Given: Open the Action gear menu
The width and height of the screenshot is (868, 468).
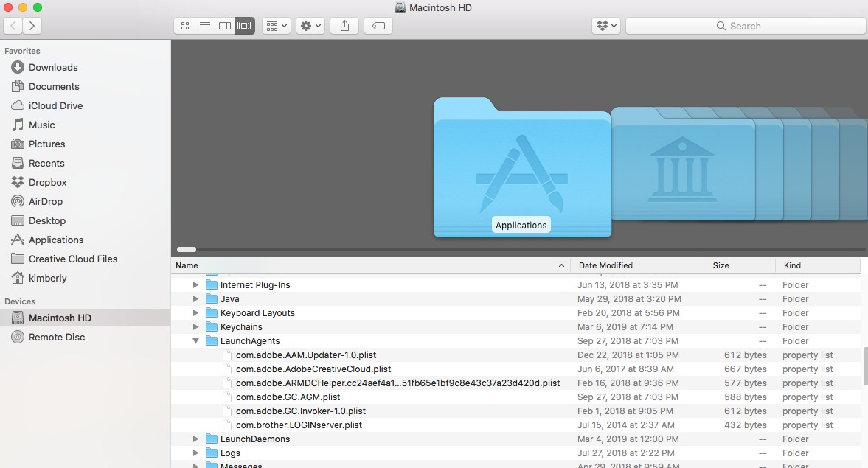Looking at the screenshot, I should click(x=310, y=26).
